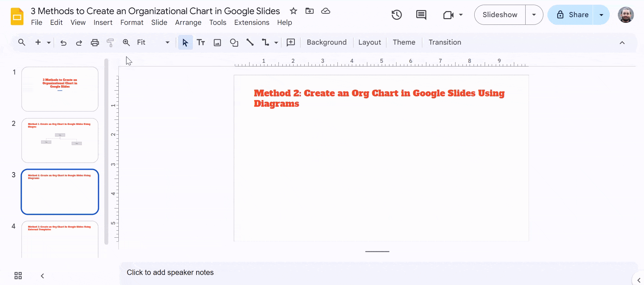
Task: Click the insert image icon
Action: [x=217, y=43]
